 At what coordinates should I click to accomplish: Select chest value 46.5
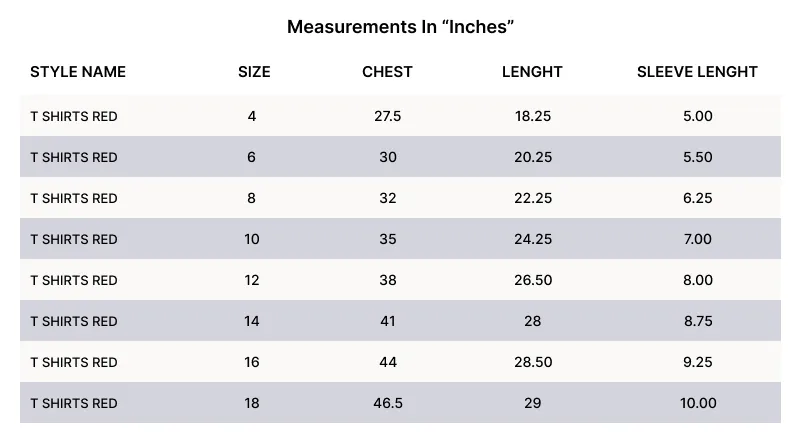[388, 403]
